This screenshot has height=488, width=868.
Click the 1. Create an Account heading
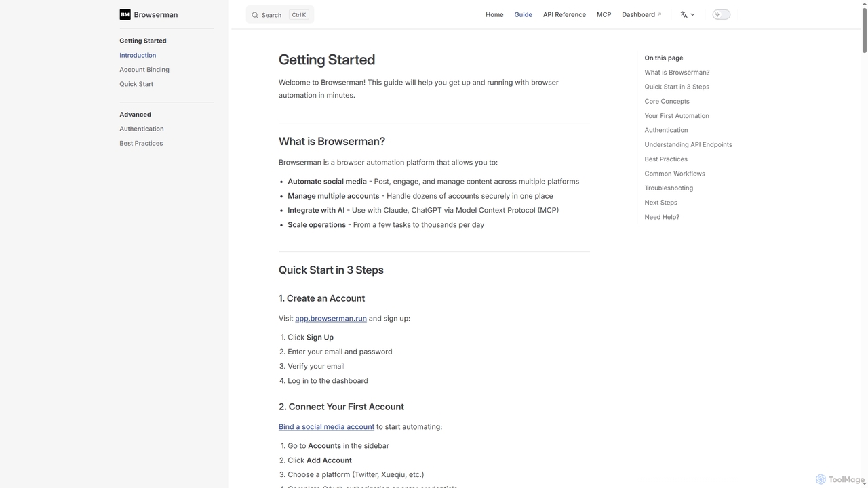pos(321,298)
